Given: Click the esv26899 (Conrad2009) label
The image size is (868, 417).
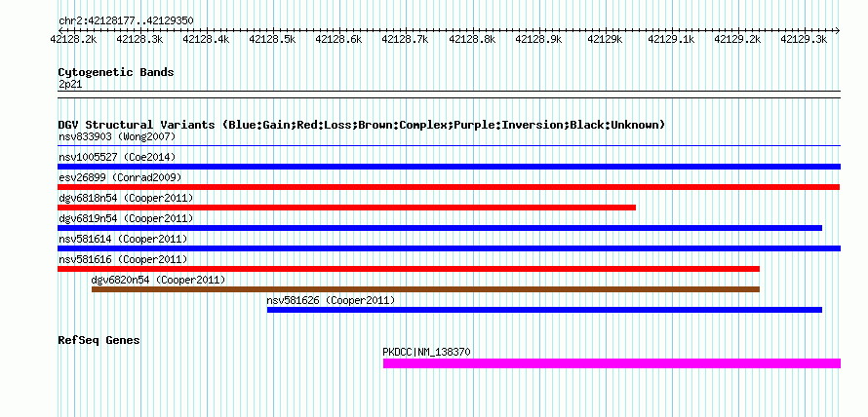Looking at the screenshot, I should click(120, 177).
